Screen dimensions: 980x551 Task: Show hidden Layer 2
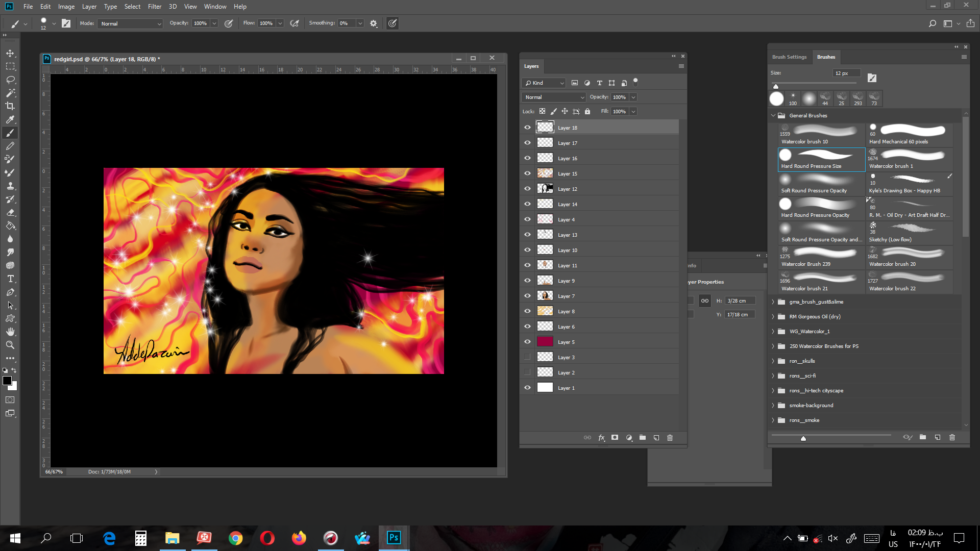[x=527, y=372]
